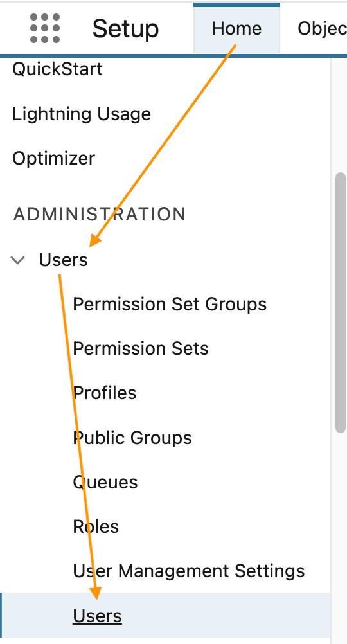The height and width of the screenshot is (644, 347).
Task: Open the Object Manager tab
Action: 322,28
